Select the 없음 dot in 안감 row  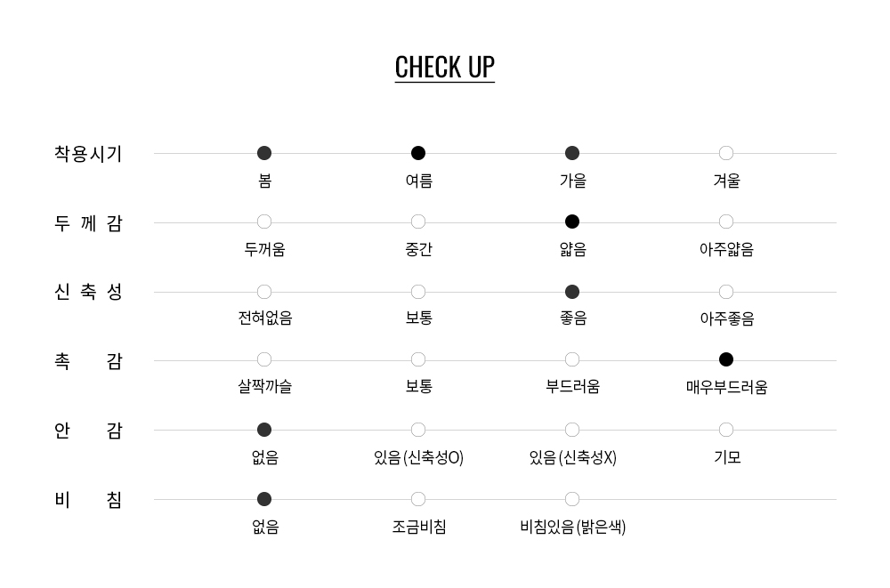264,430
